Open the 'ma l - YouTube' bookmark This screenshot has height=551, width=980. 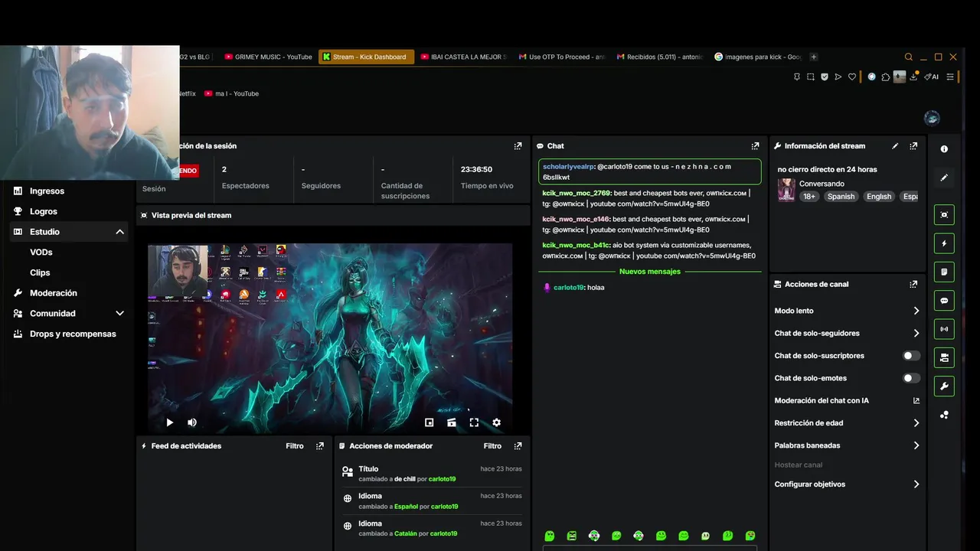(231, 93)
